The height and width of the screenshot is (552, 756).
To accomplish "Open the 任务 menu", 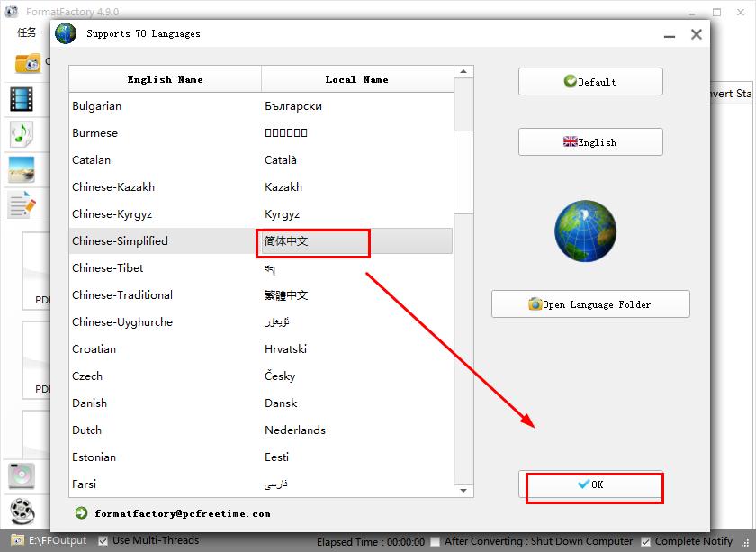I will [26, 32].
